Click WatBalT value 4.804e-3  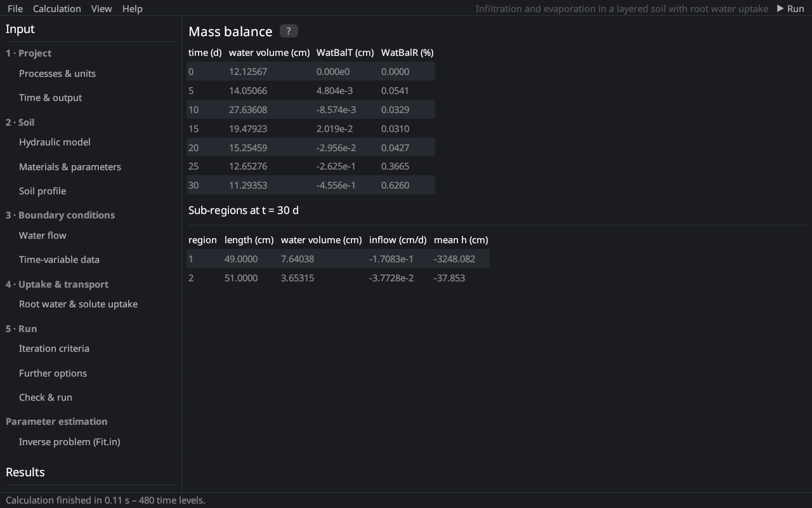334,91
